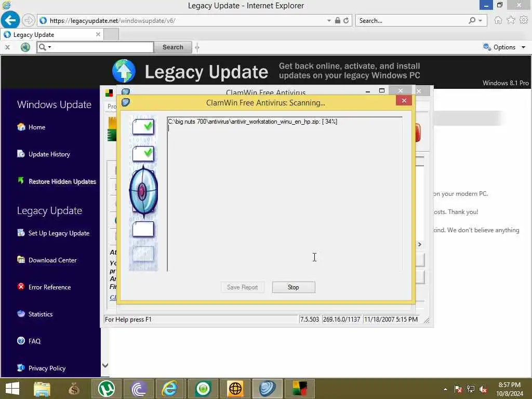Open a new blank tab

tap(111, 35)
